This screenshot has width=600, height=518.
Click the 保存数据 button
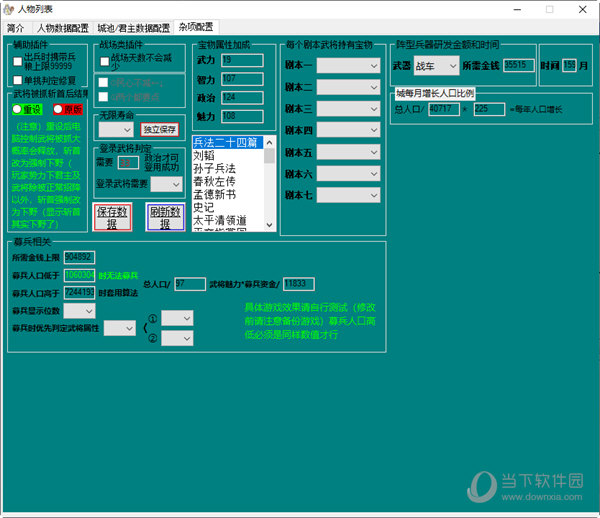coord(112,217)
